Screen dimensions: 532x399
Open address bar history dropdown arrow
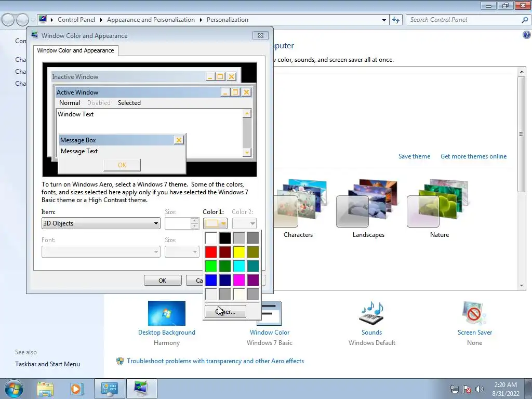(x=384, y=20)
